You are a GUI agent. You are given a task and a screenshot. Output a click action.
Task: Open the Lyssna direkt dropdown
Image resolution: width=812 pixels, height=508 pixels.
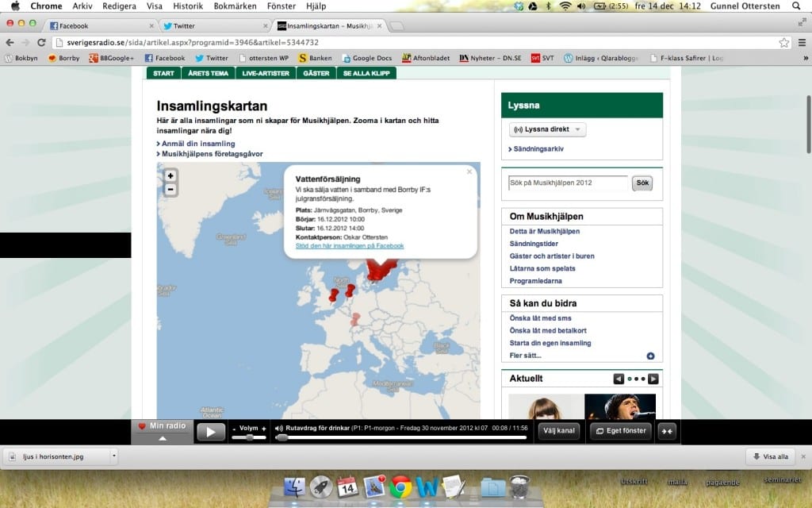click(x=547, y=129)
